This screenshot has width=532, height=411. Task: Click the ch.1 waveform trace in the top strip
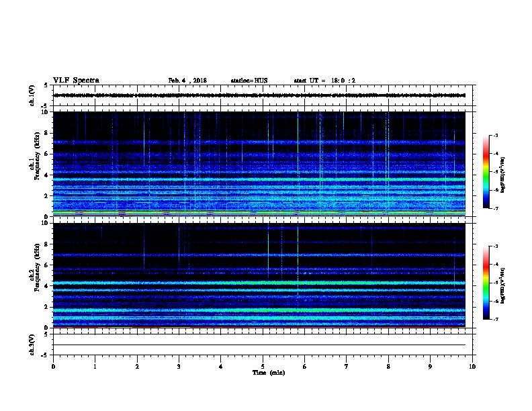[x=259, y=95]
